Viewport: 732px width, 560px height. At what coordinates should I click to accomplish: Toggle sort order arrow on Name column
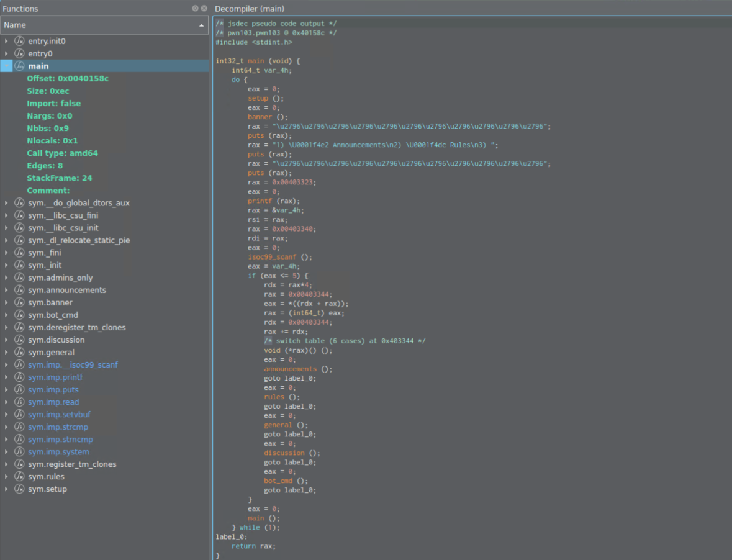point(201,25)
